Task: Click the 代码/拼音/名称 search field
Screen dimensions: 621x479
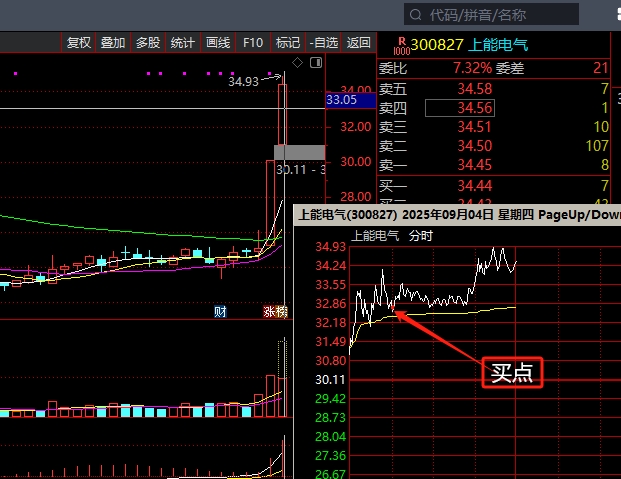Action: pyautogui.click(x=491, y=15)
